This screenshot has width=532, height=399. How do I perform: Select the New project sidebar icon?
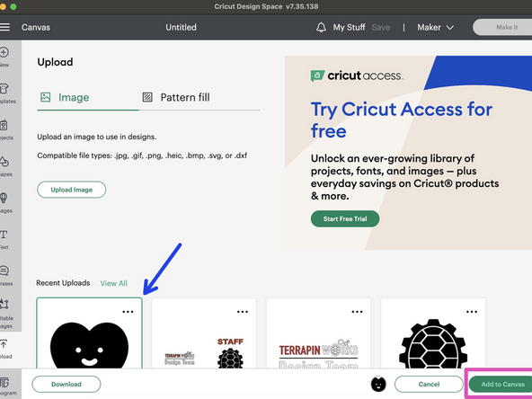point(4,57)
